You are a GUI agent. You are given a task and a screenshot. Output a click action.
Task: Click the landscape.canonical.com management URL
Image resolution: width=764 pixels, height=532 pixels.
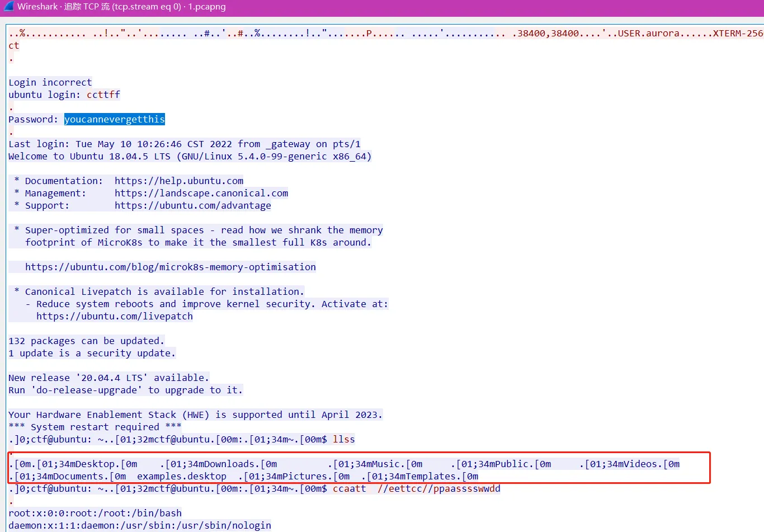pyautogui.click(x=201, y=193)
